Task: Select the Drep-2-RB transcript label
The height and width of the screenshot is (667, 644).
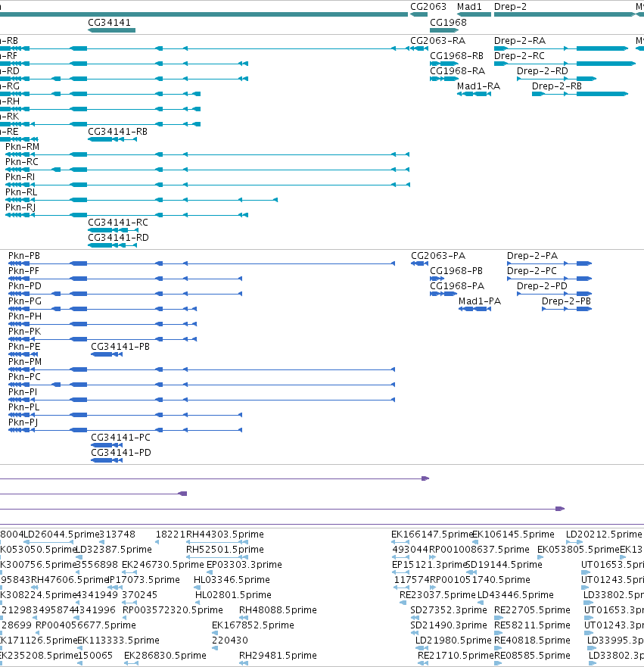Action: [557, 86]
